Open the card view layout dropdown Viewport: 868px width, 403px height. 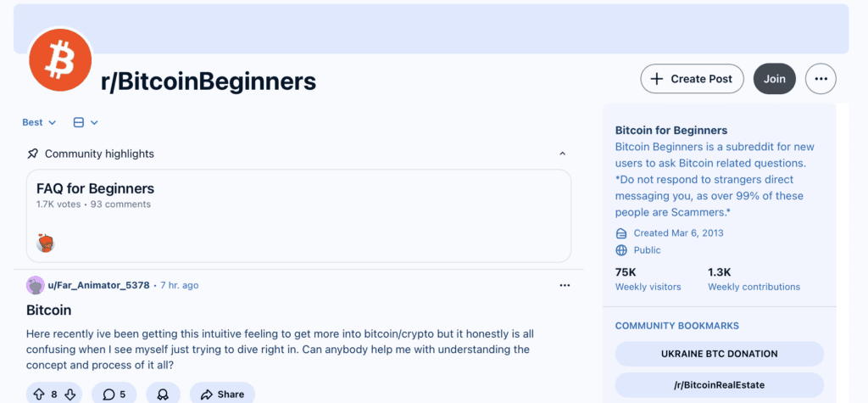point(86,122)
